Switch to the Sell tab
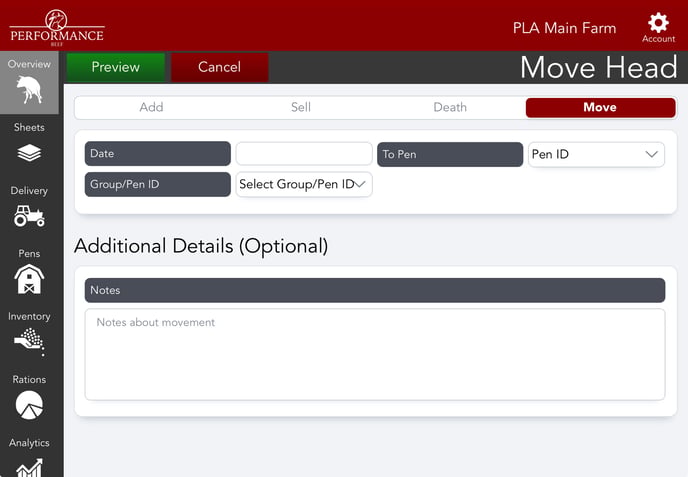 (300, 107)
